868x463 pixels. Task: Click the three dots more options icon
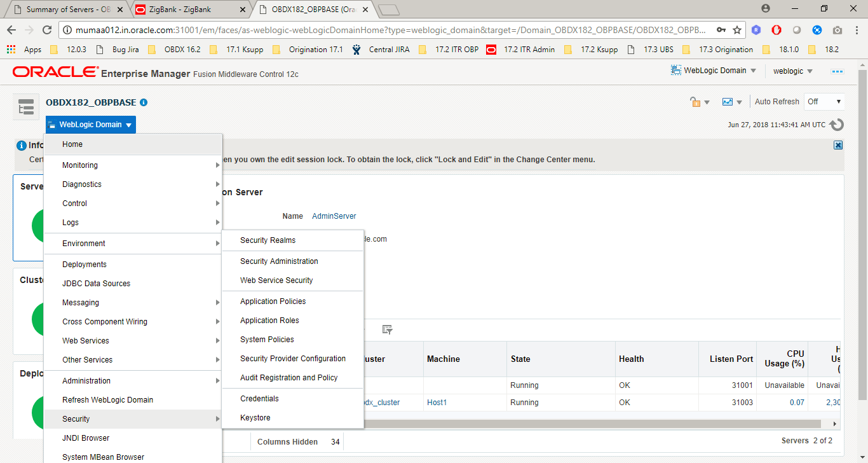(837, 71)
